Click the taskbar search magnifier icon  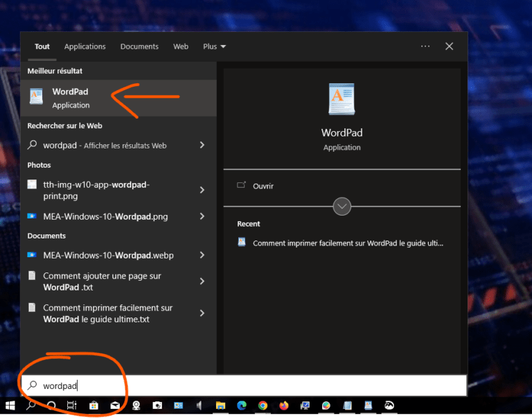click(31, 406)
